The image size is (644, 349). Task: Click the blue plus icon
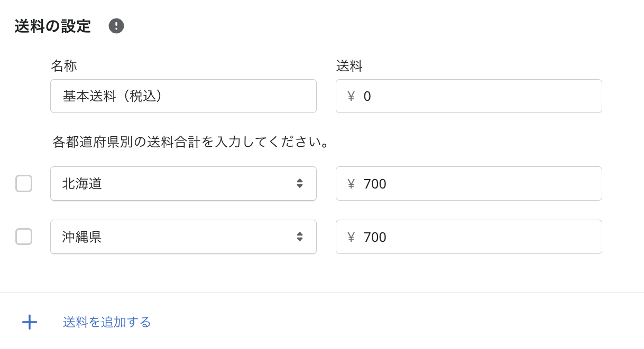(30, 322)
